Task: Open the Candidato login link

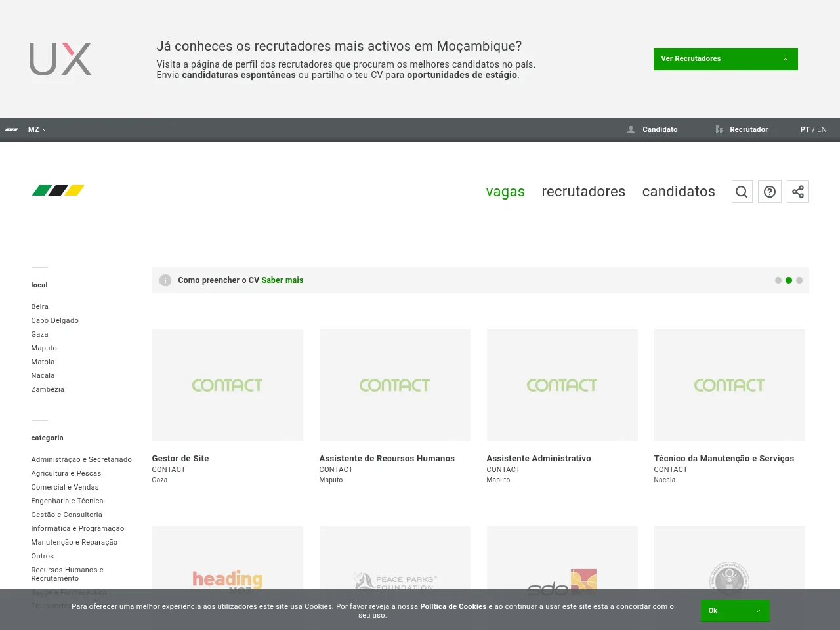Action: point(652,130)
